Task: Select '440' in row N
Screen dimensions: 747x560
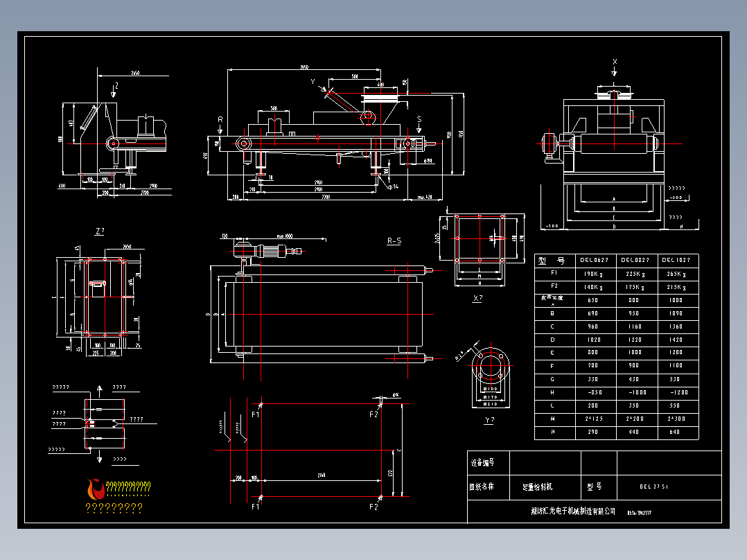Action: click(633, 432)
